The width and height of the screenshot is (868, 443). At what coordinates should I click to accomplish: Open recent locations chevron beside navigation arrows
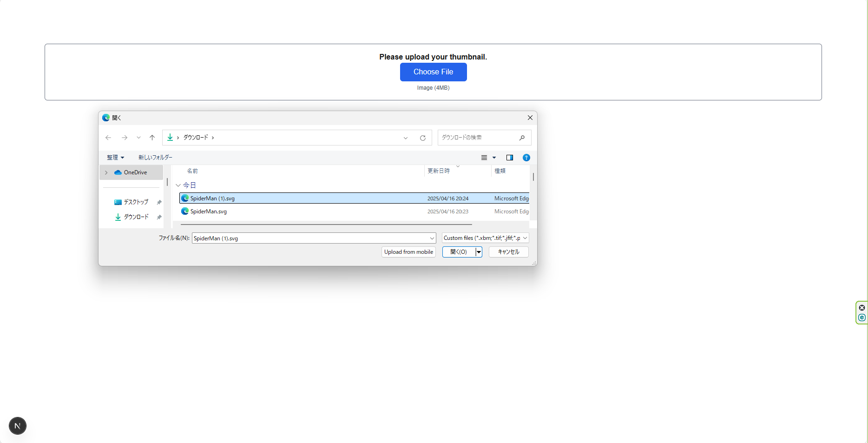pos(138,138)
